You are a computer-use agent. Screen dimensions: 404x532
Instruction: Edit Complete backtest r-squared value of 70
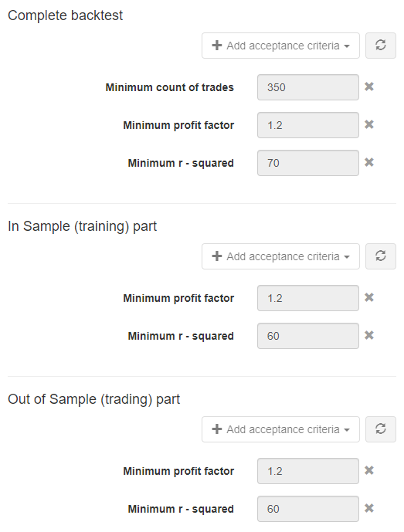pos(308,163)
